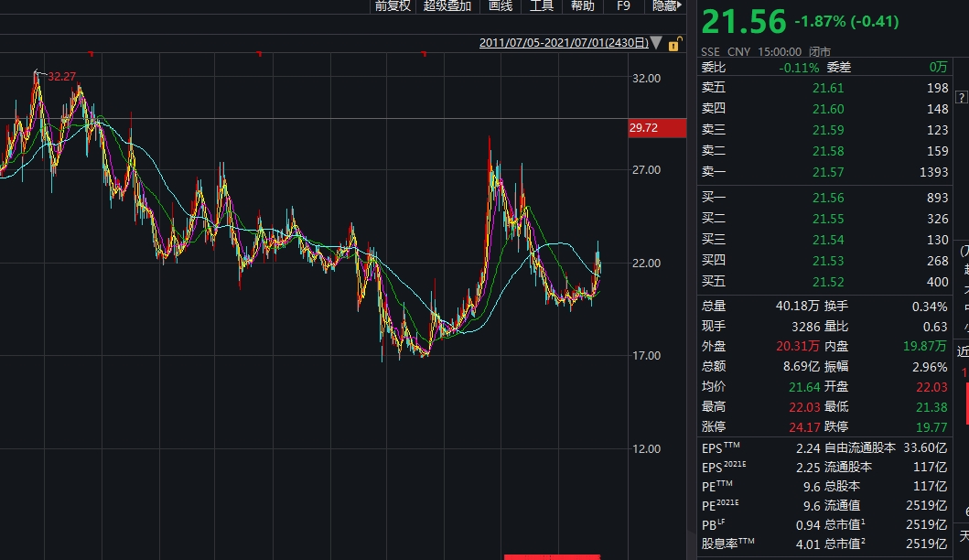Click the PE TTM value 9.6

(812, 487)
